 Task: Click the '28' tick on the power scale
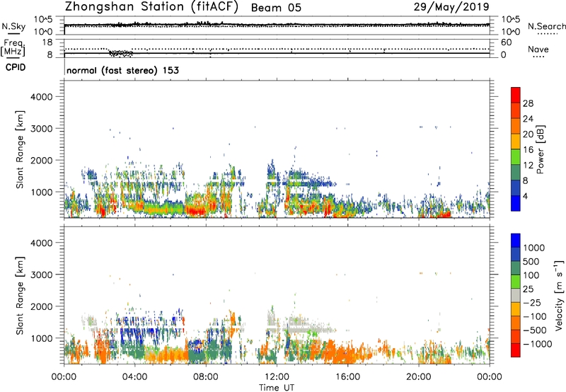click(x=528, y=103)
